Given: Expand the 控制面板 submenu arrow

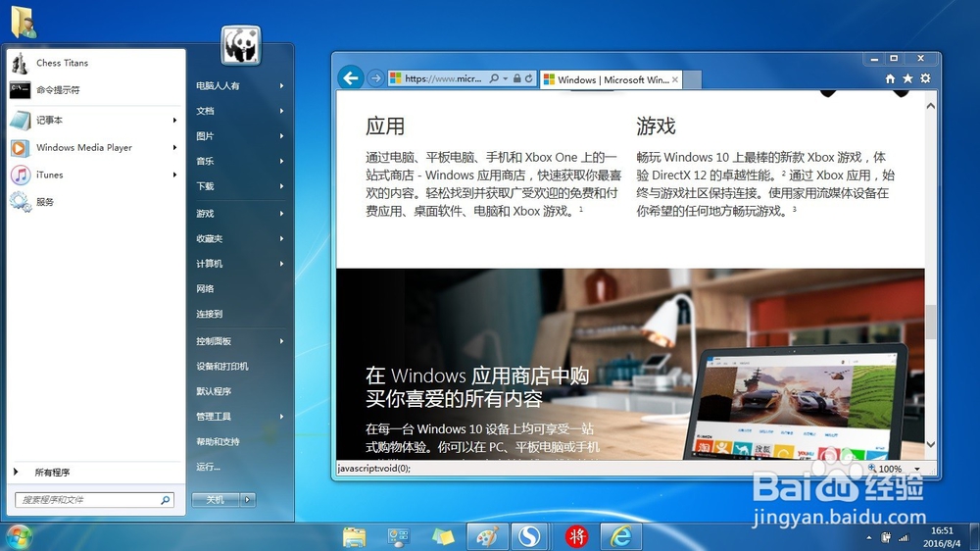Looking at the screenshot, I should [x=282, y=341].
